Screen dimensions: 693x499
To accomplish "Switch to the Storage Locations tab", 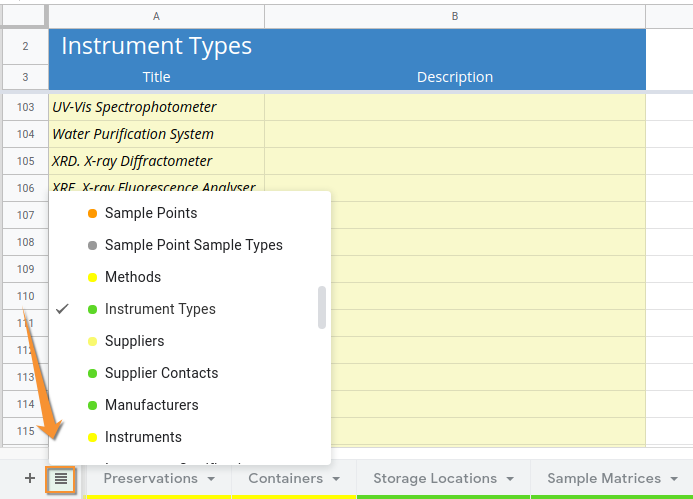I will tap(434, 479).
